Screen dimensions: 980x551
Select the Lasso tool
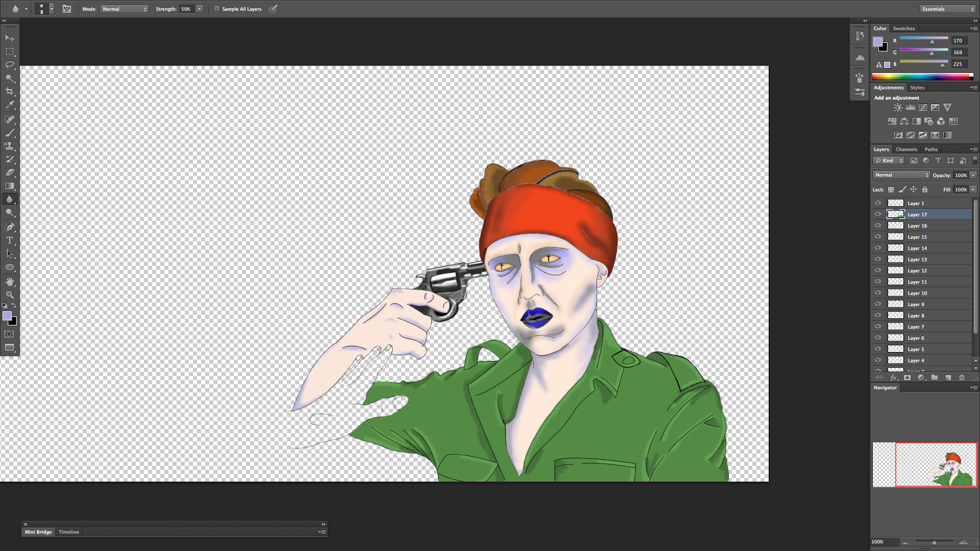(x=10, y=64)
